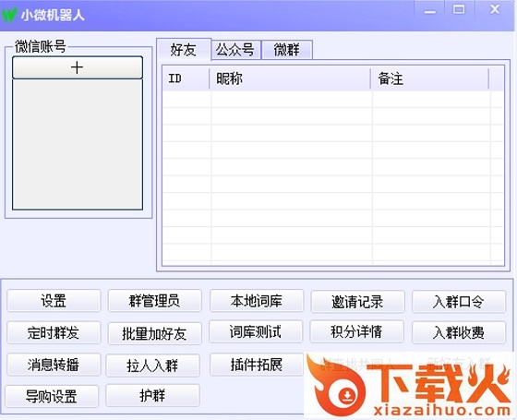
Task: Click the plus button to add WeChat account
Action: (x=78, y=67)
